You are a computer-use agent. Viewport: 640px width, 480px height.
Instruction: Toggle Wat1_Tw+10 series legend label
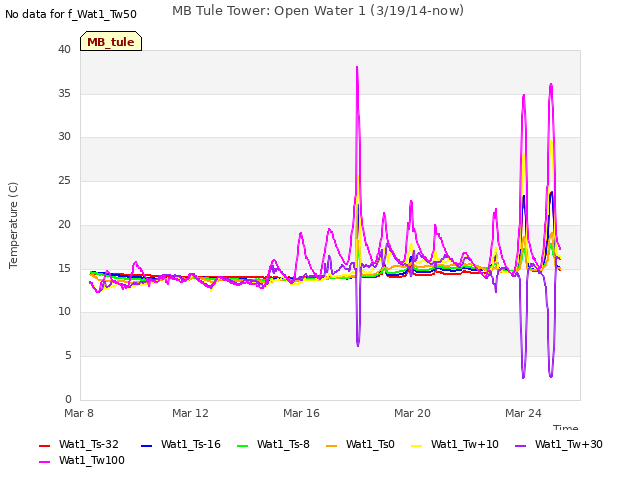tap(465, 444)
